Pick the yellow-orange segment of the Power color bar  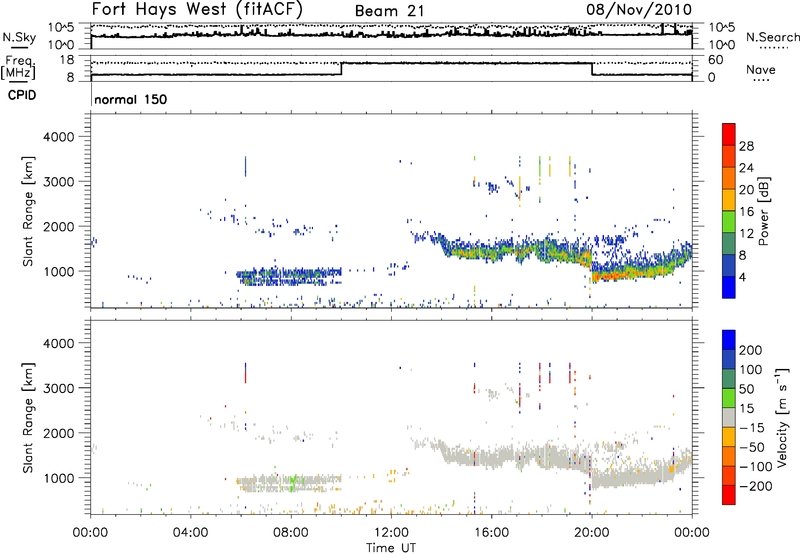(x=729, y=200)
